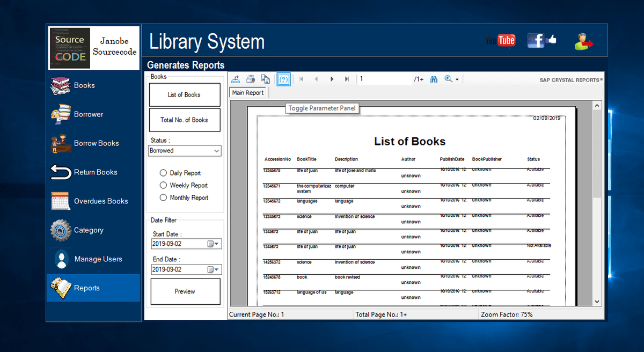
Task: Open the Facebook like icon
Action: tap(541, 41)
